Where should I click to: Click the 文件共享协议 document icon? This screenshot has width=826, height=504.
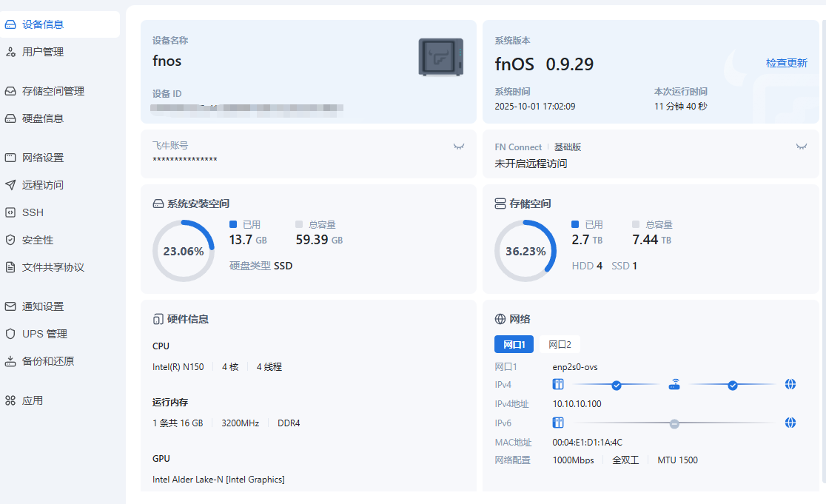click(x=10, y=267)
